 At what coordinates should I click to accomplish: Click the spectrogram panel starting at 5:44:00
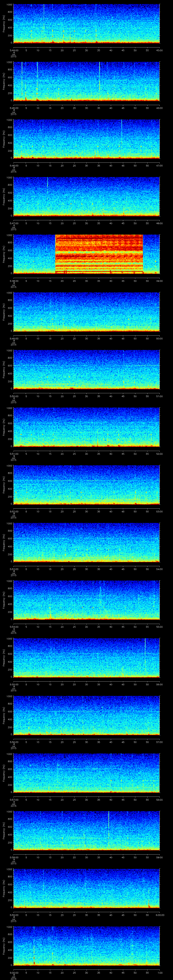point(86,24)
